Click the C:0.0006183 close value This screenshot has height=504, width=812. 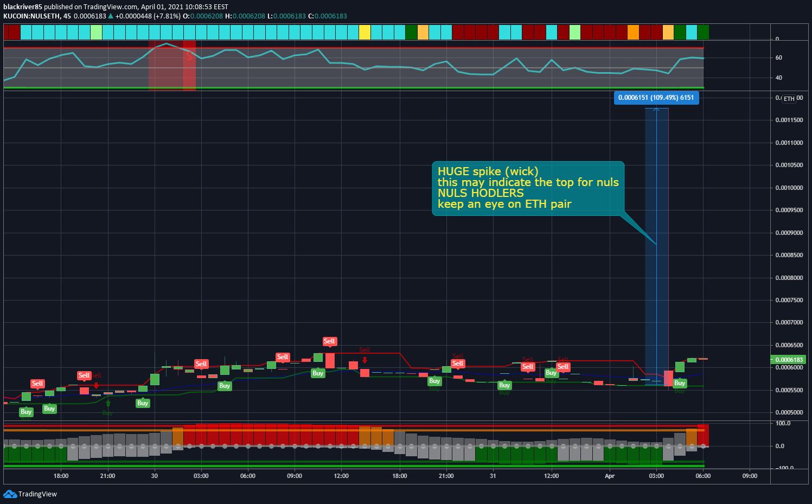click(x=328, y=16)
